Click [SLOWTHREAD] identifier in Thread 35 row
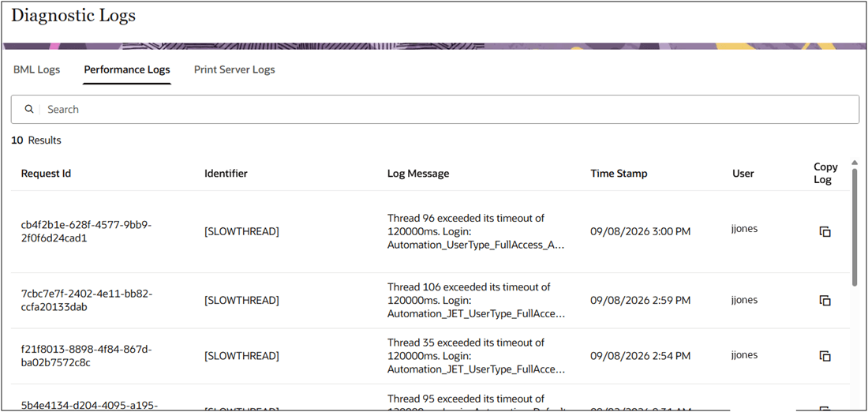Viewport: 868px width, 412px height. pyautogui.click(x=242, y=356)
